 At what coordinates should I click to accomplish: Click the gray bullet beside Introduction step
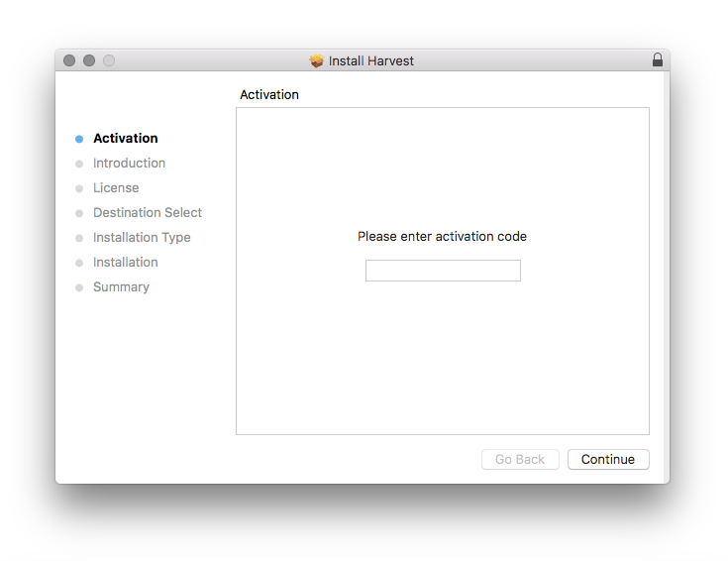[79, 164]
